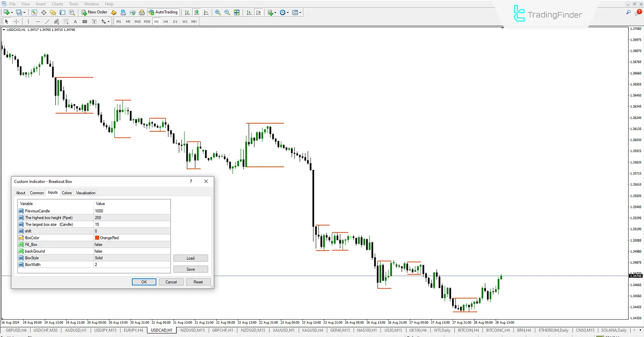Open the Charts menu
This screenshot has height=337, width=644.
click(57, 4)
